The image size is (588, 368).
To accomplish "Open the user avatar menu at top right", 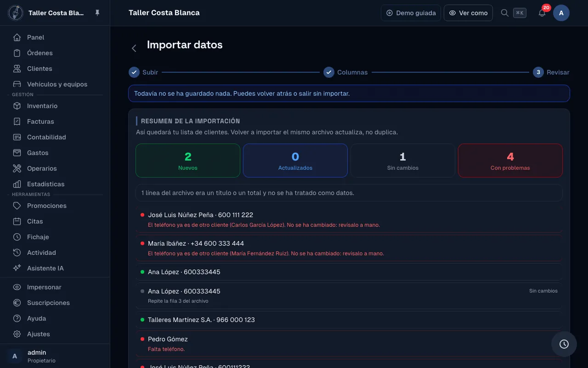I will click(x=561, y=13).
